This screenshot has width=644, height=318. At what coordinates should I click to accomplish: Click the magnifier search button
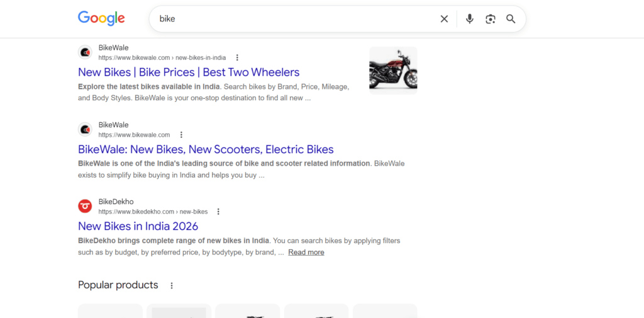pyautogui.click(x=511, y=19)
